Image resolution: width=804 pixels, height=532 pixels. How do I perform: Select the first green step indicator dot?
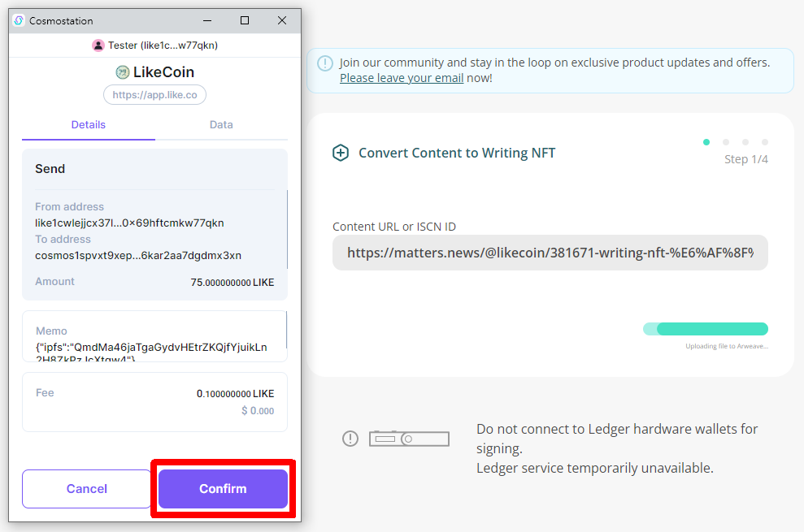706,142
